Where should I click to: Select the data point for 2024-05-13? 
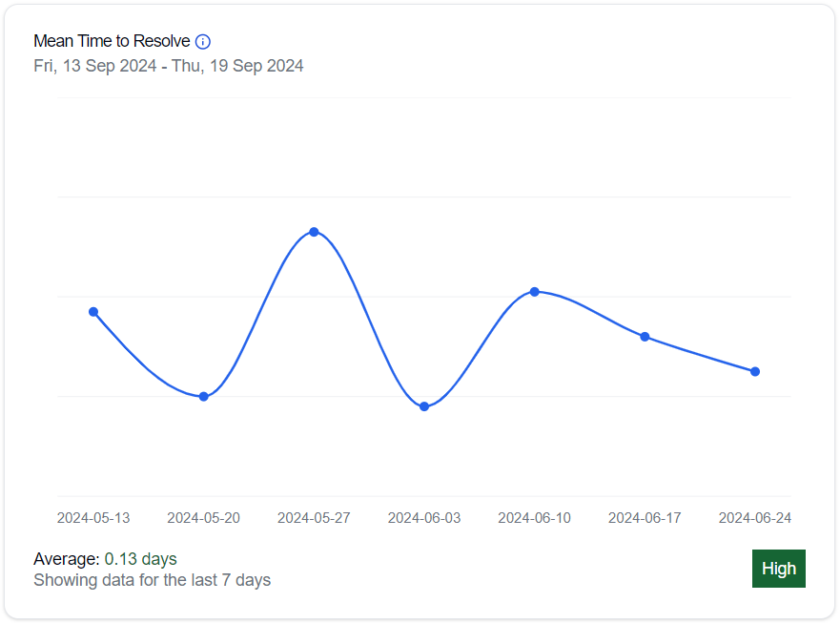93,312
